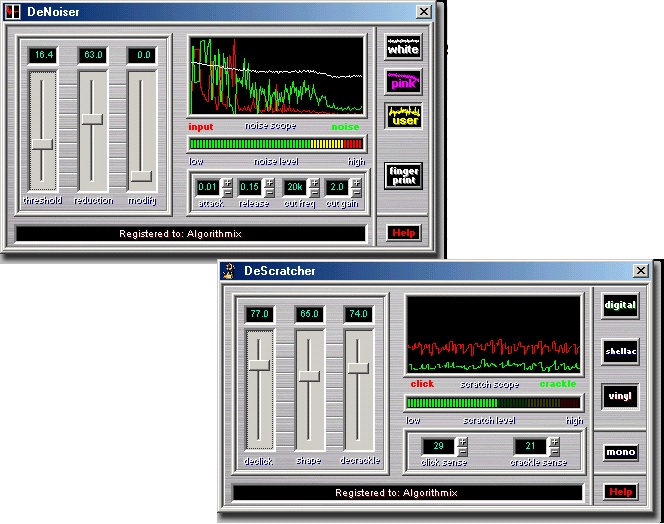Screen dimensions: 664x524
Task: Decrease crackle sense with minus stepper
Action: click(x=553, y=451)
